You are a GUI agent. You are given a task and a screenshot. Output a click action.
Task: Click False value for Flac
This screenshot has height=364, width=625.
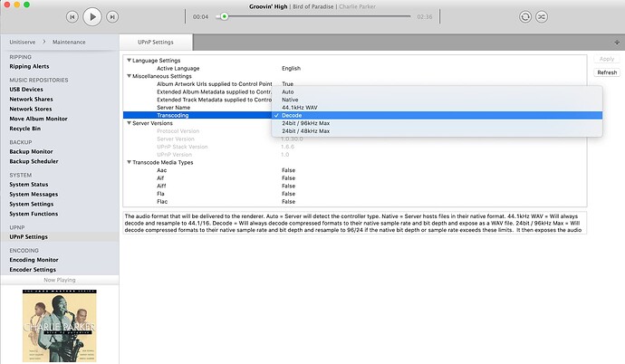tap(289, 202)
